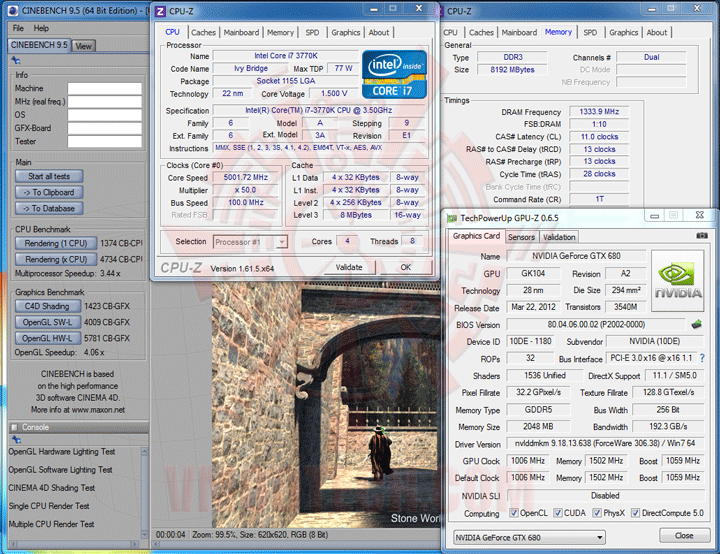Viewport: 720px width, 554px height.
Task: Select the 'OpenGL Hardware Lighting Test' console line
Action: pos(62,452)
